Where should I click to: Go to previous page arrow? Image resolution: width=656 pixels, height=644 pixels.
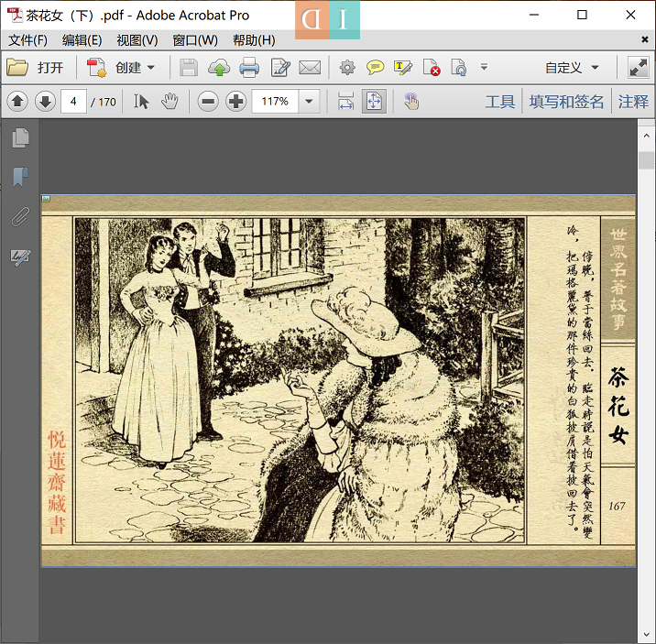click(x=17, y=101)
